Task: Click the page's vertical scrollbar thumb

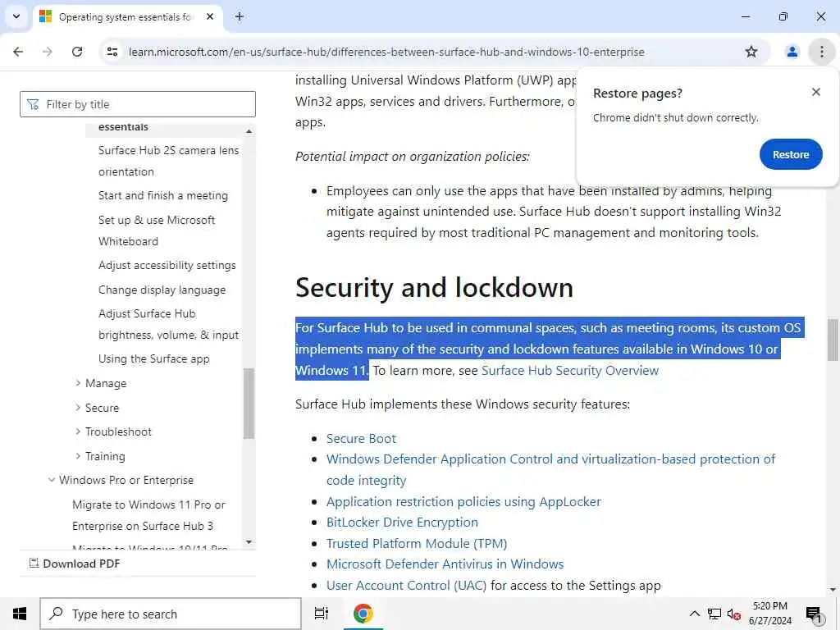Action: pos(833,340)
